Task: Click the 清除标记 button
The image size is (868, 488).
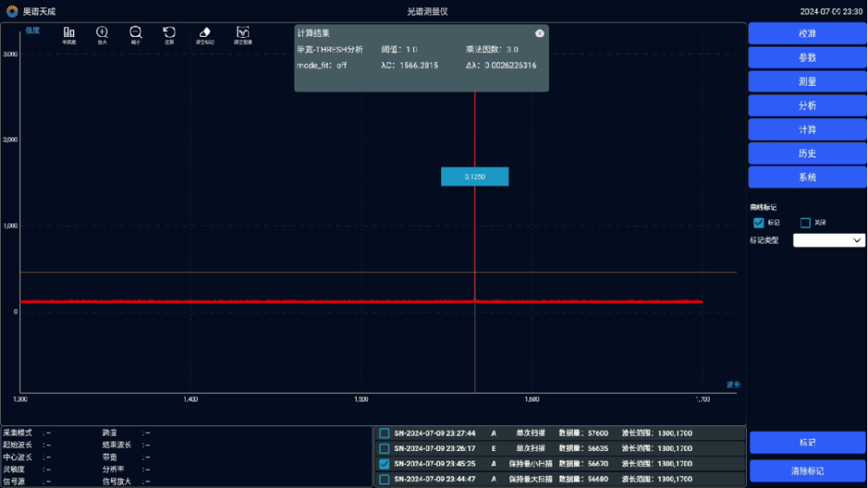Action: (x=808, y=471)
